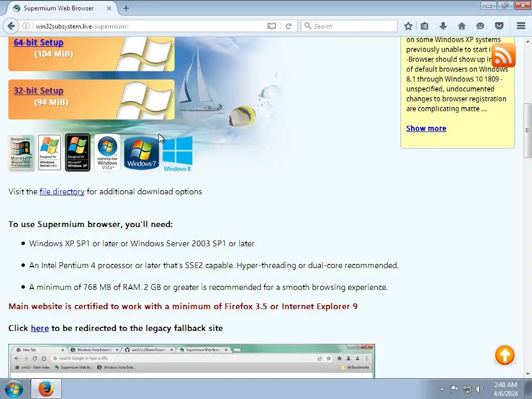The image size is (532, 399).
Task: Click the Windows XP SP1 requirement line
Action: pos(141,244)
